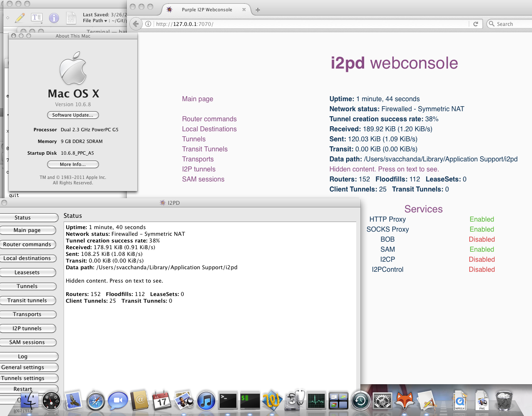Open Safari from the Dock
The image size is (532, 416).
pos(95,401)
